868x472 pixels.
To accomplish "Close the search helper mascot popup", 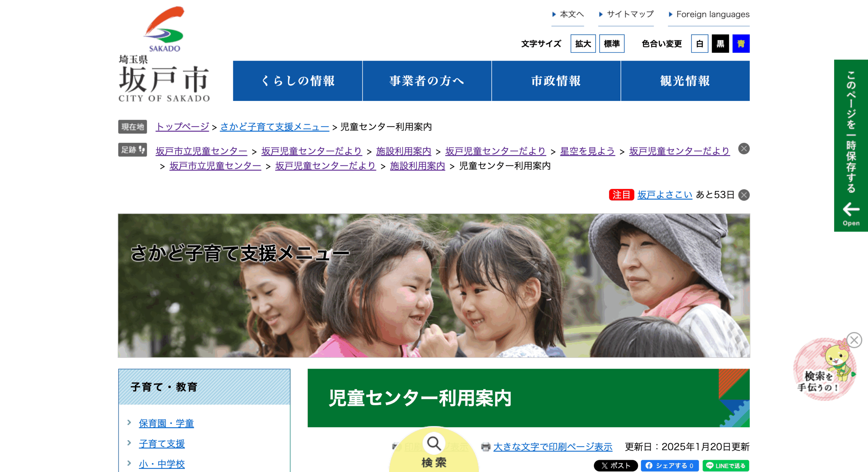I will pos(854,340).
